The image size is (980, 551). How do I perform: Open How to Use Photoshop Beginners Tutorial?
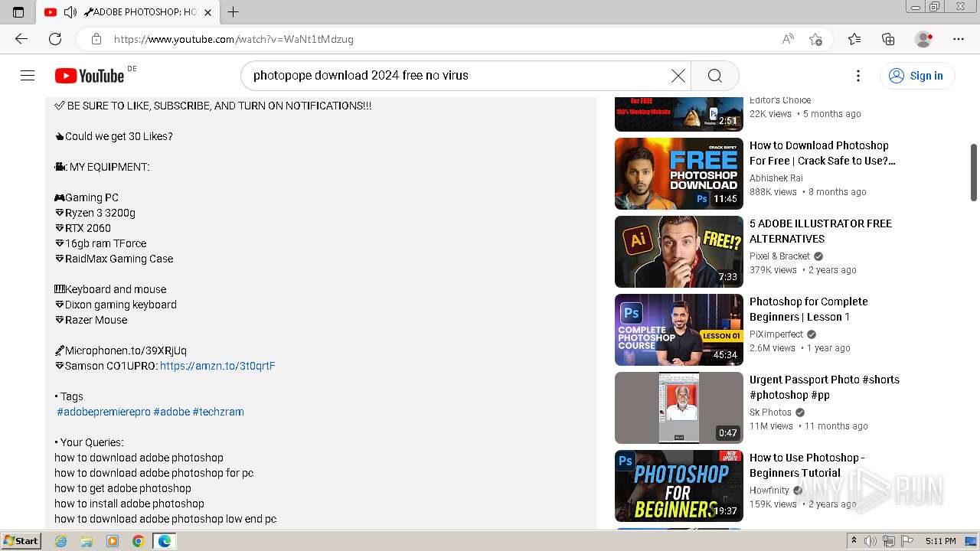click(x=807, y=465)
